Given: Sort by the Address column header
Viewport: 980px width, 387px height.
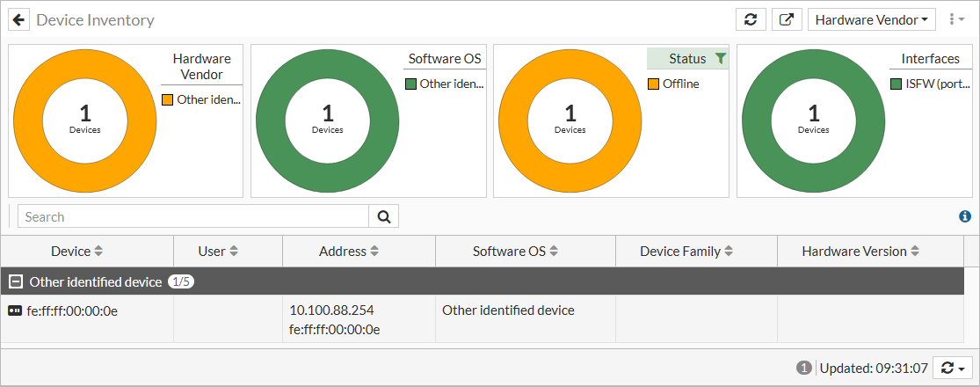Looking at the screenshot, I should pyautogui.click(x=349, y=252).
